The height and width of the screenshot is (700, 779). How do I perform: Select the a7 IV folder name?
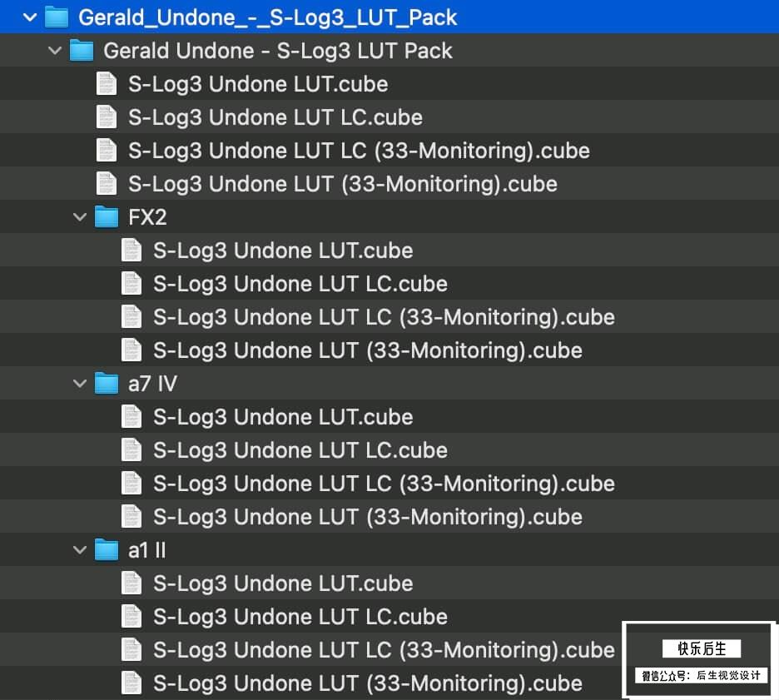pos(152,384)
